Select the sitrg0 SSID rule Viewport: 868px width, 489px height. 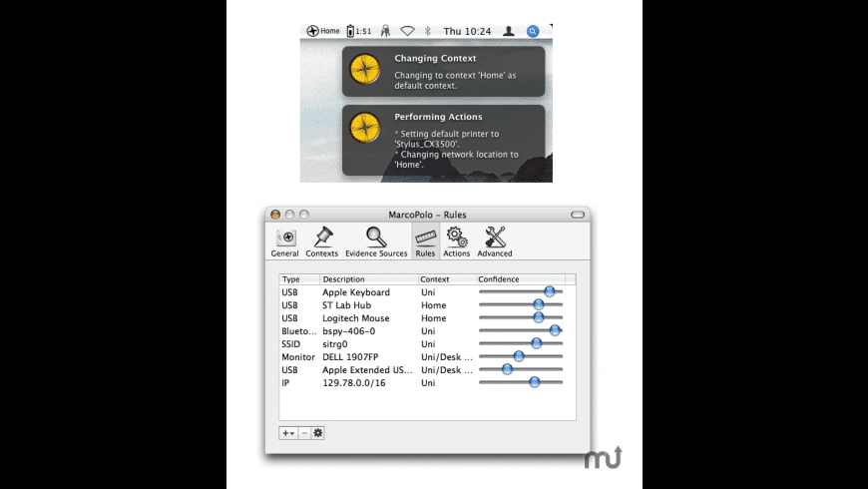(427, 344)
